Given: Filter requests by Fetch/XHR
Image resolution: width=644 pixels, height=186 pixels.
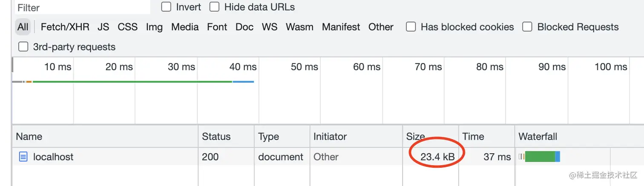Looking at the screenshot, I should 65,27.
